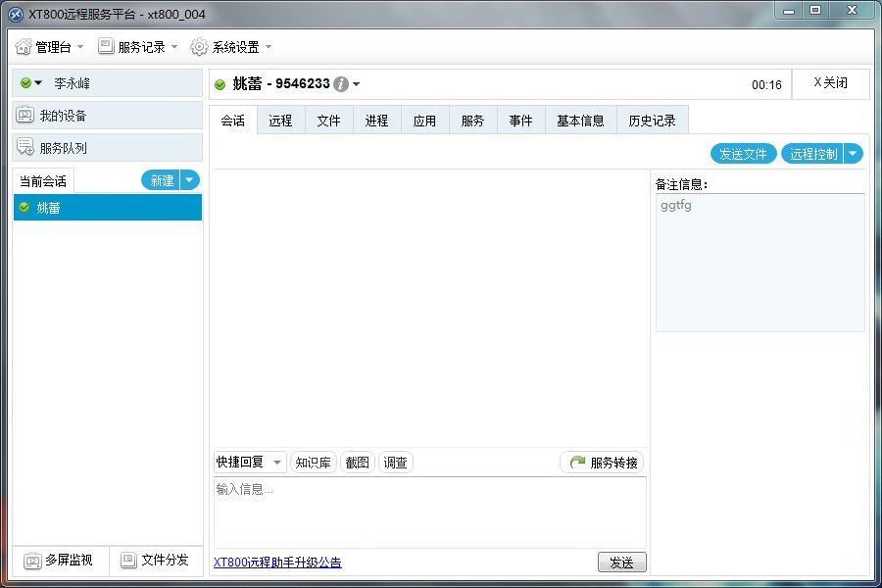Click the 输入信息 message box

click(430, 512)
